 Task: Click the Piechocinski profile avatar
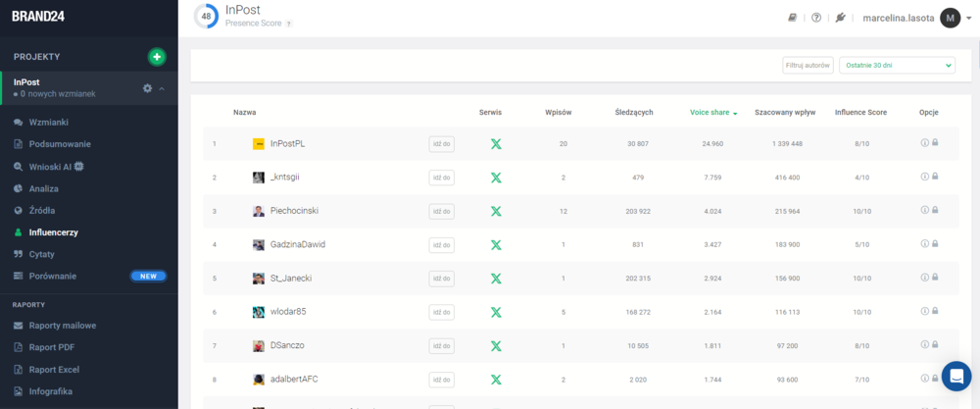(259, 212)
